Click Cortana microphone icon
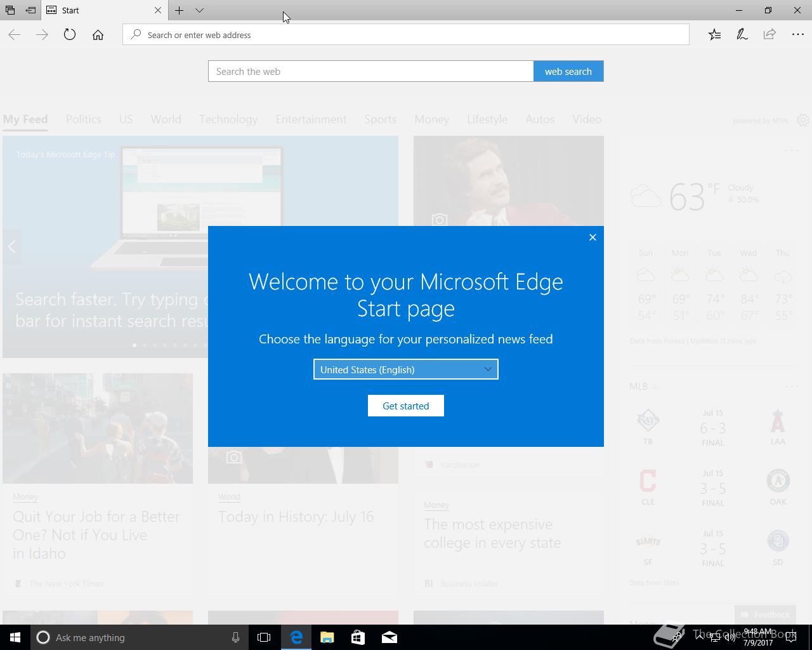 click(235, 637)
